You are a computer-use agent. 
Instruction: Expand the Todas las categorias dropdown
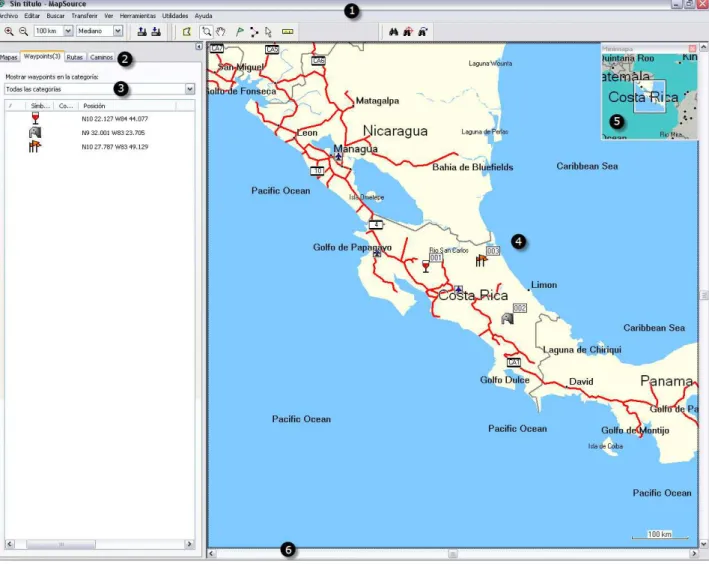click(190, 89)
